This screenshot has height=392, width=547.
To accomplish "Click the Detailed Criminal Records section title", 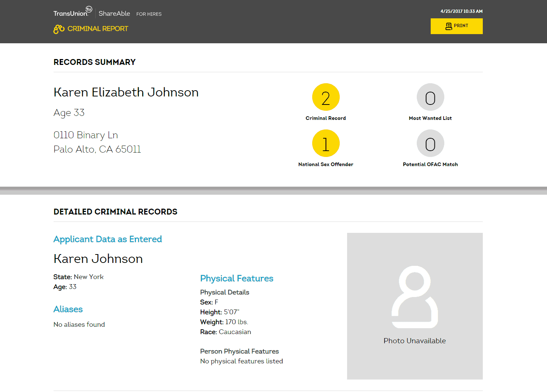I will (x=115, y=212).
